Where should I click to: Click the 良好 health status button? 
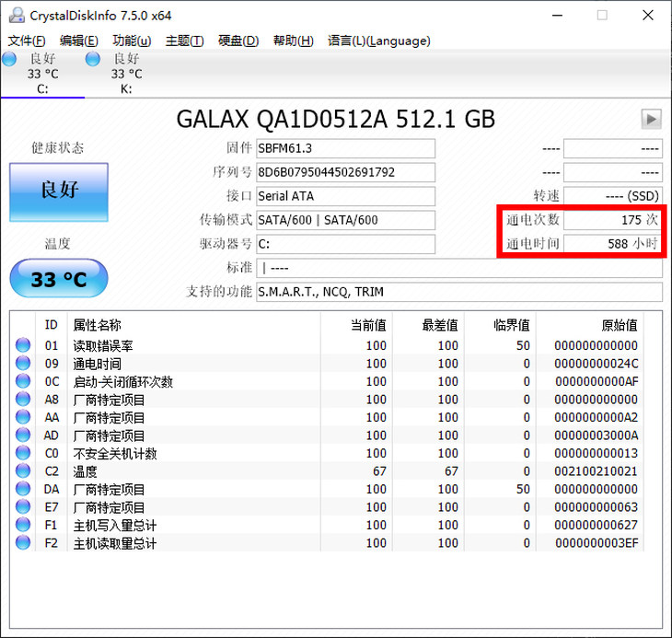(x=59, y=192)
